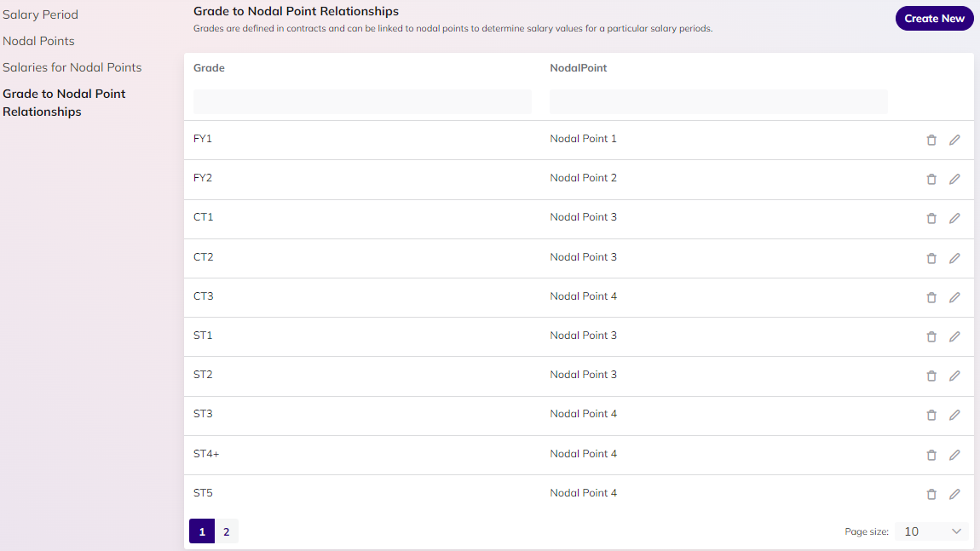
Task: Edit the ST4+ relationship
Action: 954,456
